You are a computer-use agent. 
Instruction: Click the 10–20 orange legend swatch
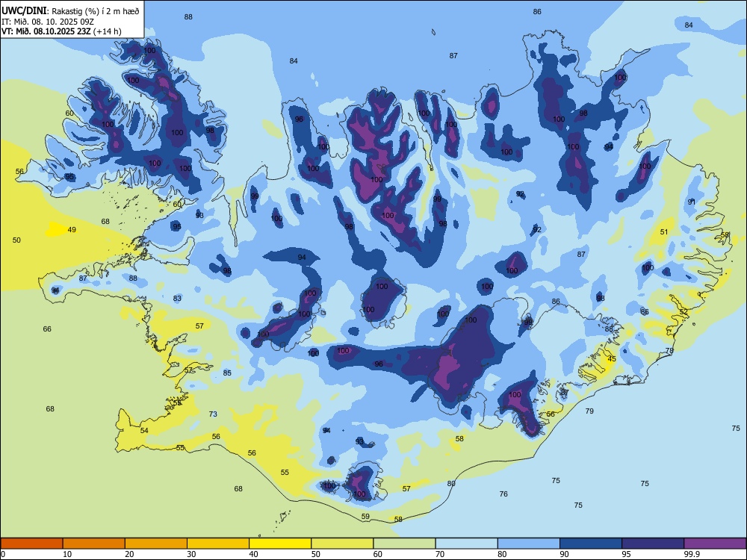click(x=94, y=544)
